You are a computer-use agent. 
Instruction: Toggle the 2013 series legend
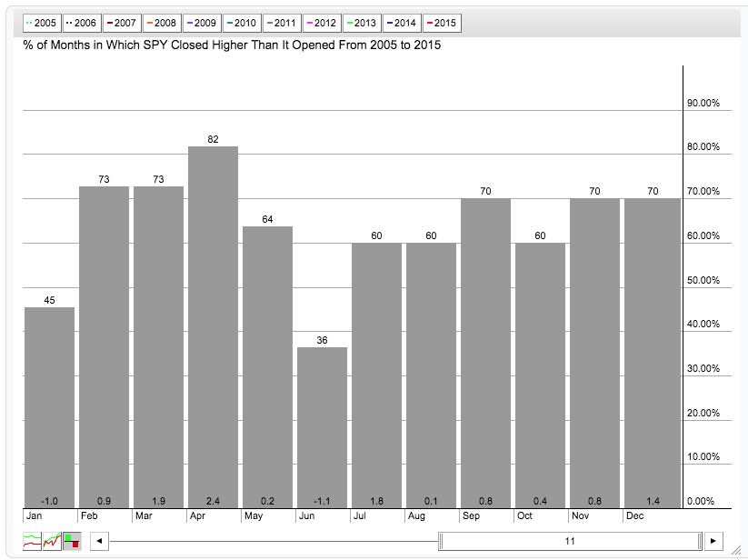tap(362, 23)
